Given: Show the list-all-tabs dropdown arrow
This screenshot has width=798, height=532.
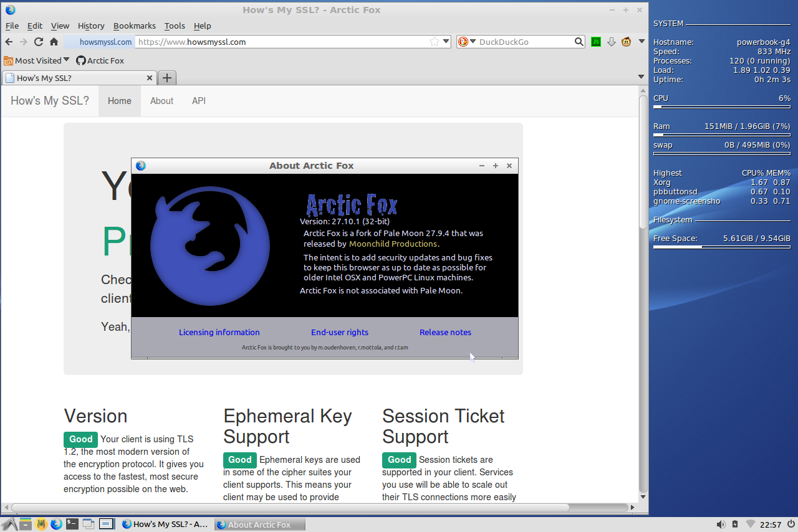Looking at the screenshot, I should coord(641,77).
